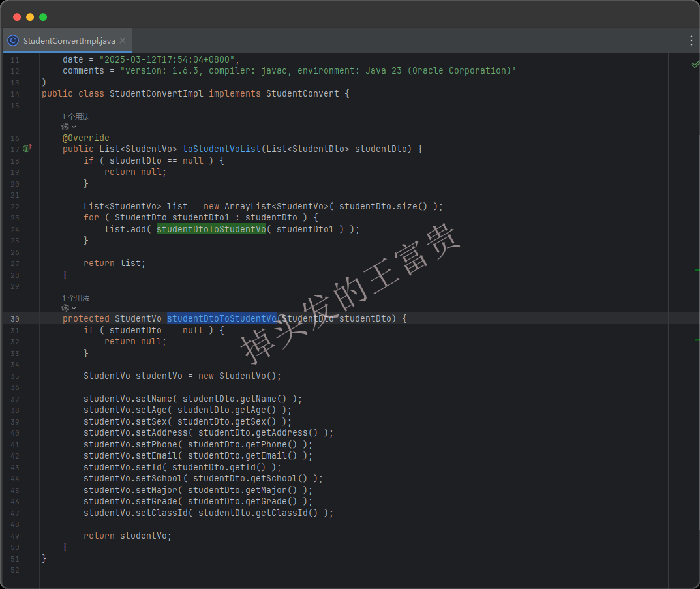Viewport: 700px width, 589px height.
Task: Close the StudentConvertImpl.java tab
Action: pyautogui.click(x=123, y=40)
